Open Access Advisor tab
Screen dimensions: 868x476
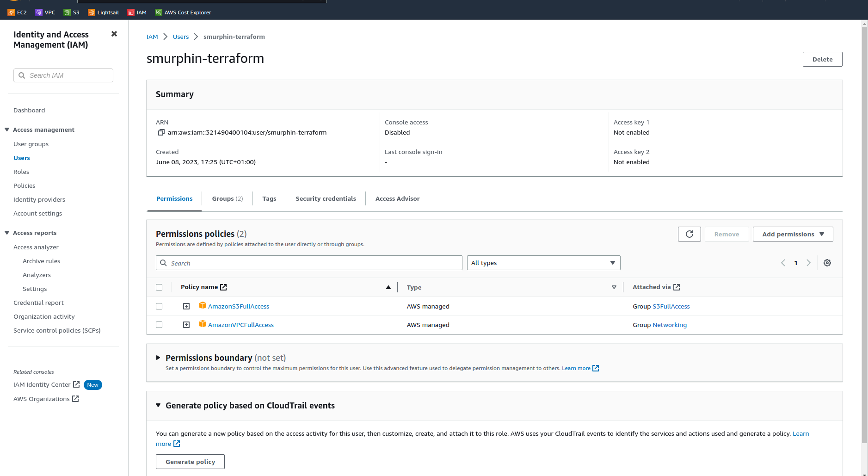(397, 198)
